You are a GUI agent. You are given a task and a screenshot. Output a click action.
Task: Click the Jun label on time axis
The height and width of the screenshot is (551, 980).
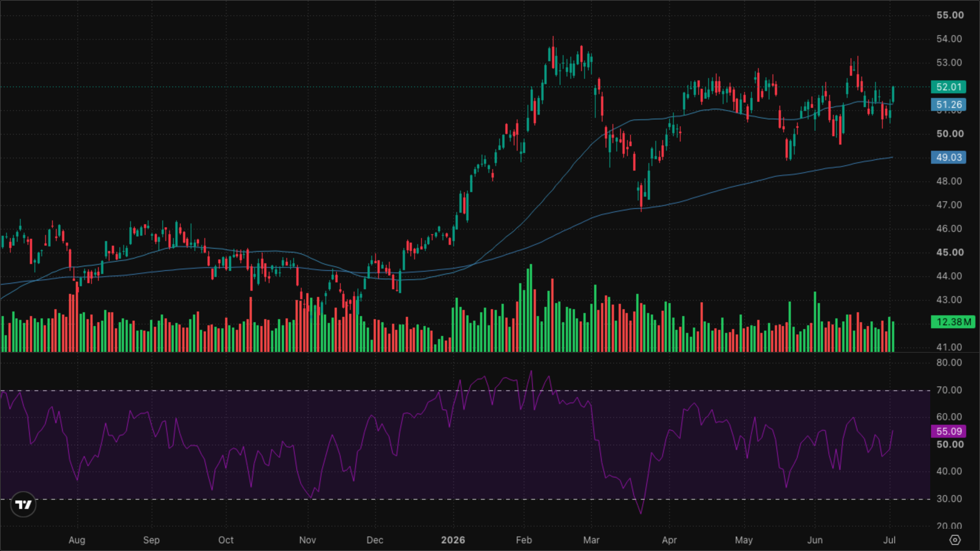click(x=815, y=540)
